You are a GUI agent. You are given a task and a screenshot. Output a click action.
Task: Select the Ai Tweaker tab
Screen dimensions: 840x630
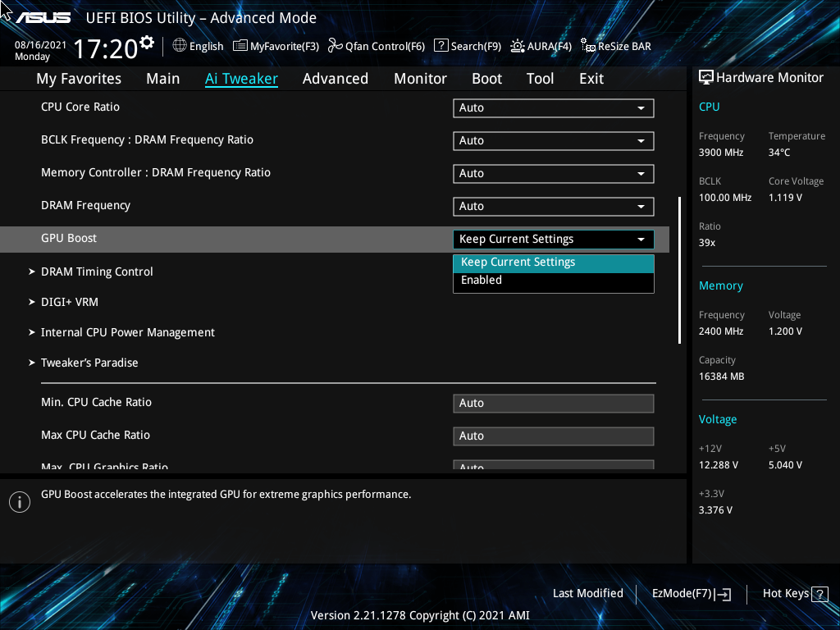tap(241, 79)
